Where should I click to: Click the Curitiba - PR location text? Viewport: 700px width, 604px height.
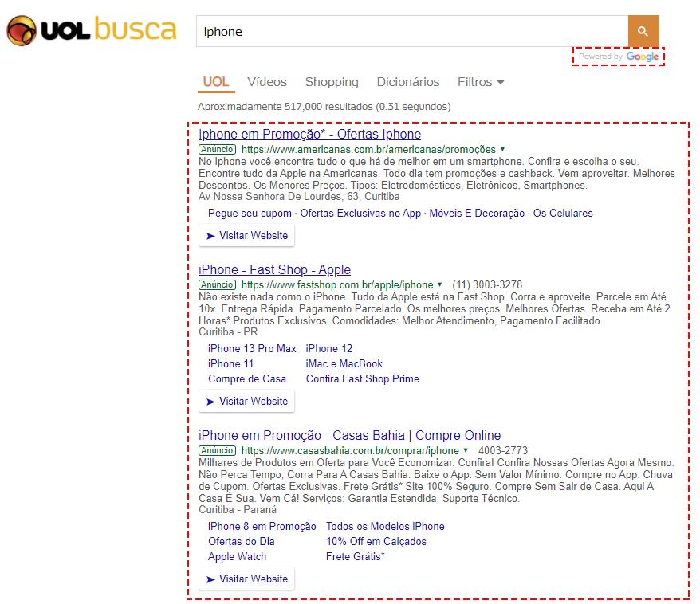tap(228, 332)
